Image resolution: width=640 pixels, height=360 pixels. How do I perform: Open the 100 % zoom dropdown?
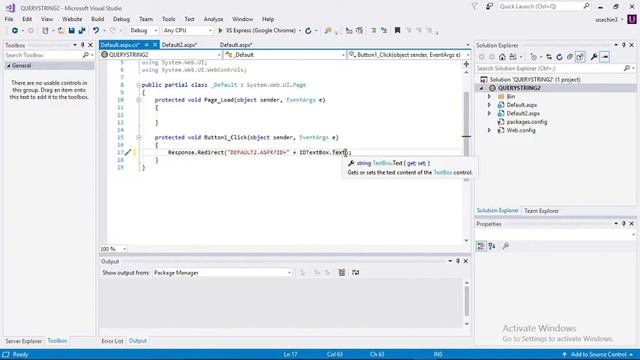(x=113, y=249)
